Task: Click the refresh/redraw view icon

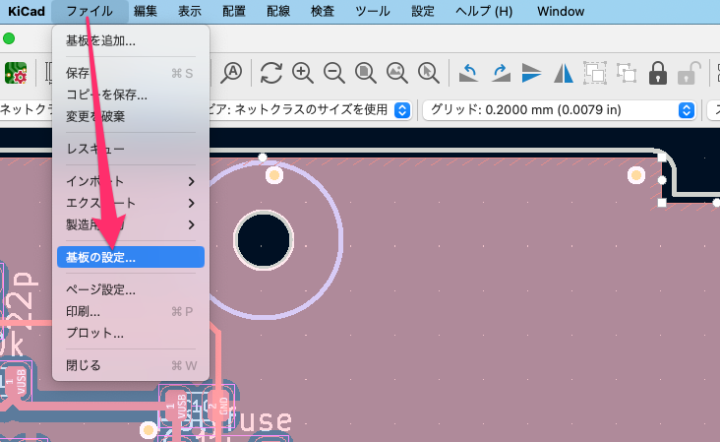Action: point(271,72)
